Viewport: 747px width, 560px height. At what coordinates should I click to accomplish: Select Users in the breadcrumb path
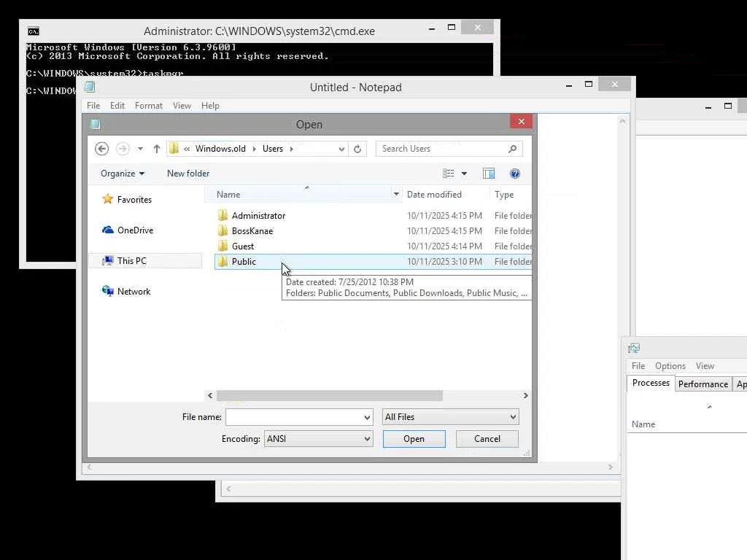click(x=273, y=149)
